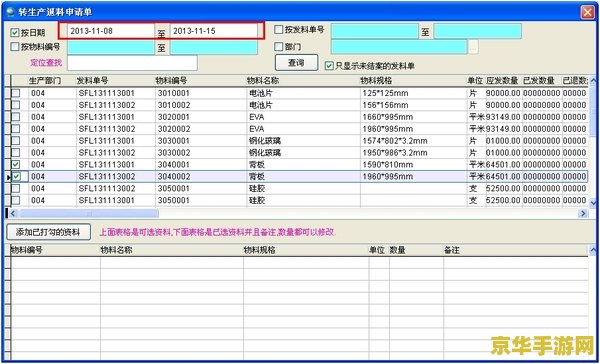
Task: Uncheck the row with material code 3040002
Action: point(16,176)
